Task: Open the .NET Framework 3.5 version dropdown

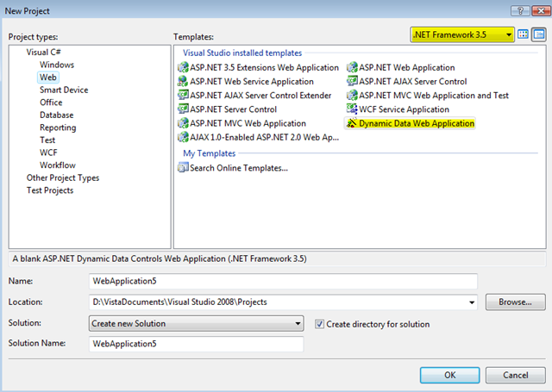Action: [x=462, y=34]
